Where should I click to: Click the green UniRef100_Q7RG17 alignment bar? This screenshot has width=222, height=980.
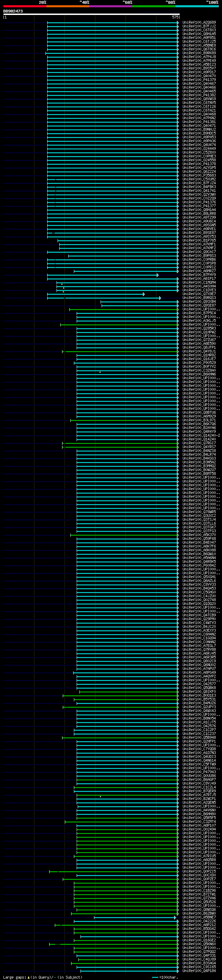pyautogui.click(x=121, y=443)
